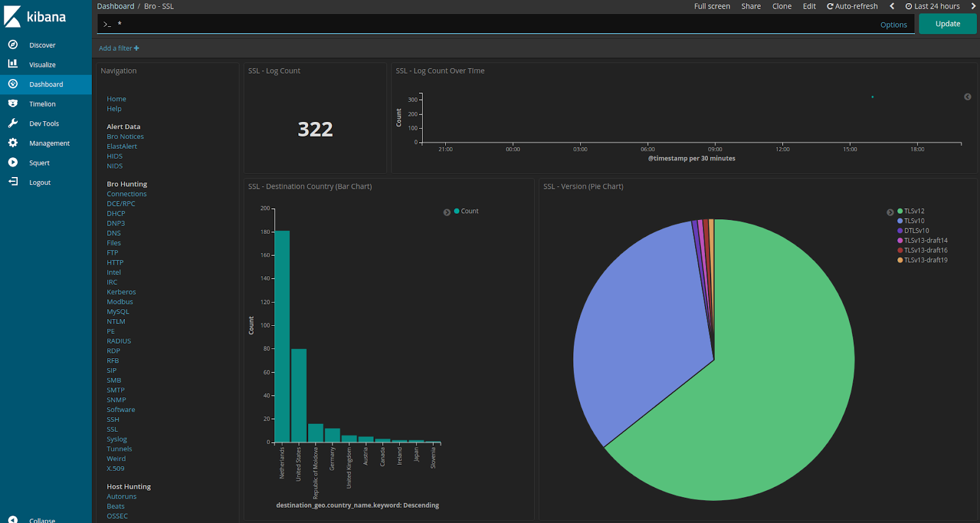Image resolution: width=980 pixels, height=523 pixels.
Task: Click the Kibana logo
Action: click(x=35, y=17)
